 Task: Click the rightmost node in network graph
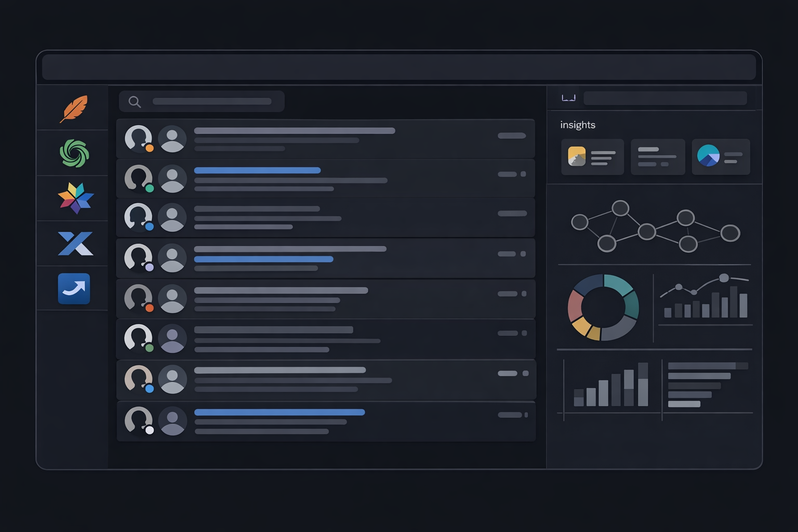[x=730, y=233]
